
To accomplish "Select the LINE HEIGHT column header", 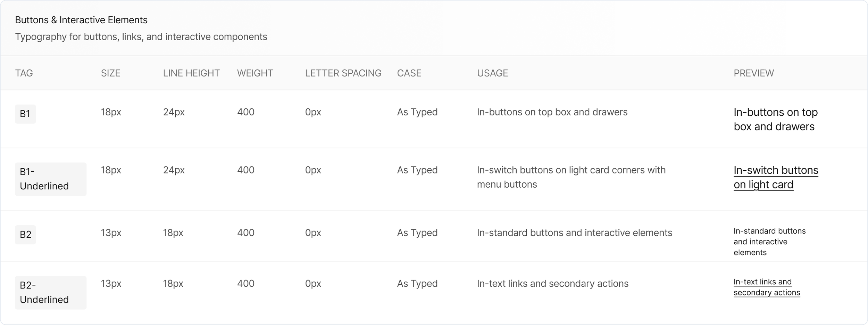I will click(x=191, y=73).
